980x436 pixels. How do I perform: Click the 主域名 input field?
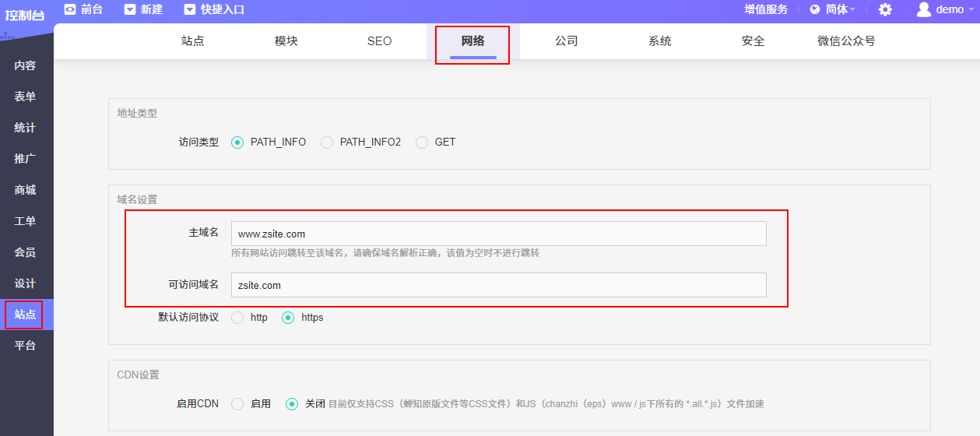coord(498,234)
